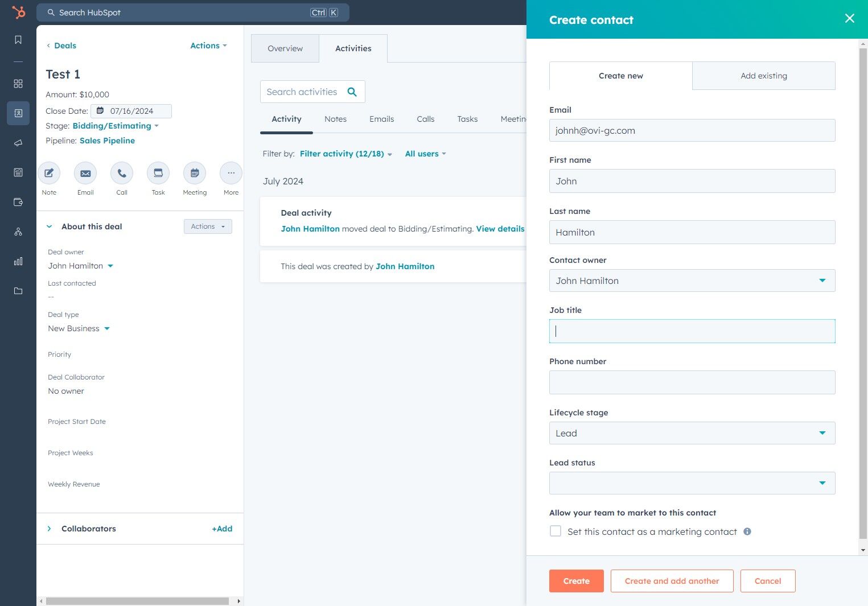
Task: Change the Bidding/Estimating stage dropdown
Action: coord(116,126)
